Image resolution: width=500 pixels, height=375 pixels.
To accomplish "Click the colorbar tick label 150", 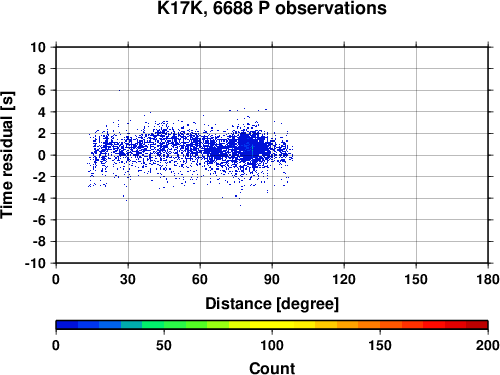I will click(380, 345).
